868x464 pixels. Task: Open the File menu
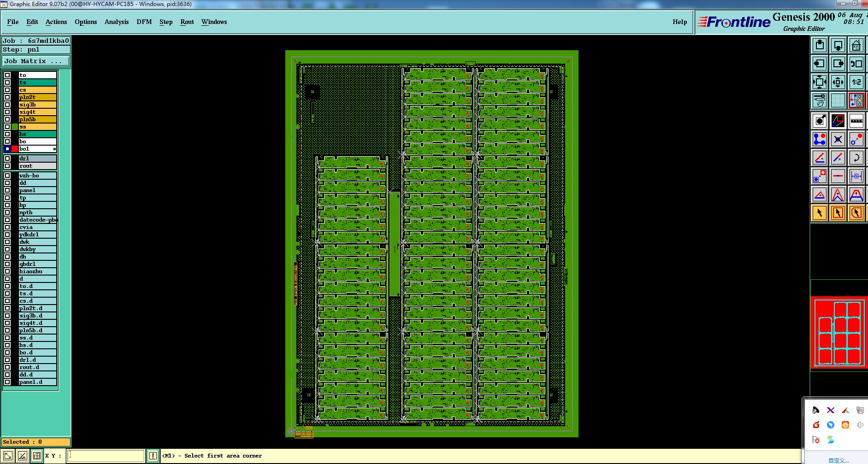click(x=13, y=22)
